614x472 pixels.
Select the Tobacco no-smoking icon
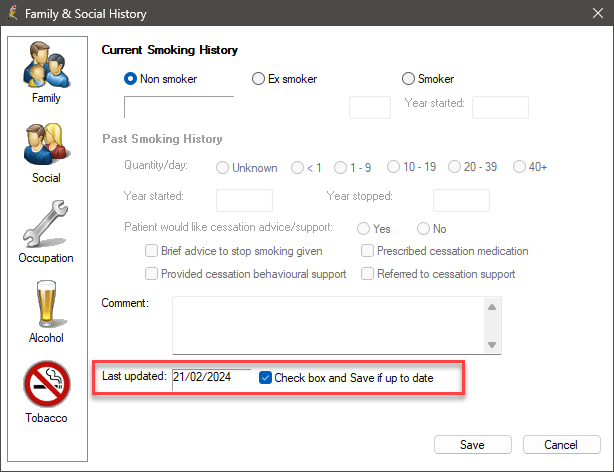pyautogui.click(x=47, y=384)
